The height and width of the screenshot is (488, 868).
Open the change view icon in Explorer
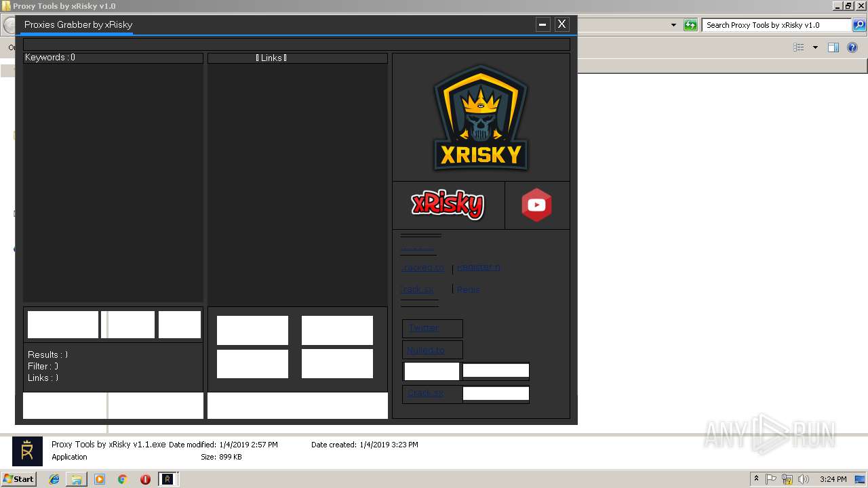[799, 47]
